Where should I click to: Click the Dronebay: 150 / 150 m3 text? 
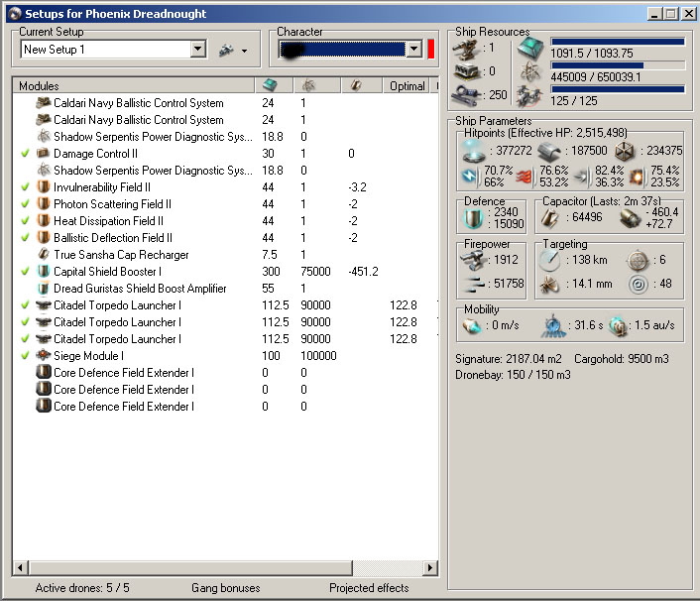click(x=513, y=375)
